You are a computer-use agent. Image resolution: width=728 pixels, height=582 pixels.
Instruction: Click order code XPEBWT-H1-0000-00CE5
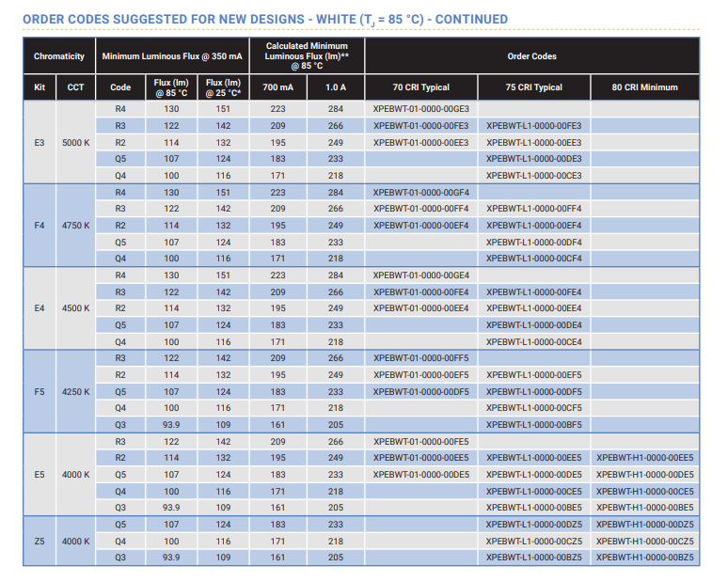pos(645,491)
